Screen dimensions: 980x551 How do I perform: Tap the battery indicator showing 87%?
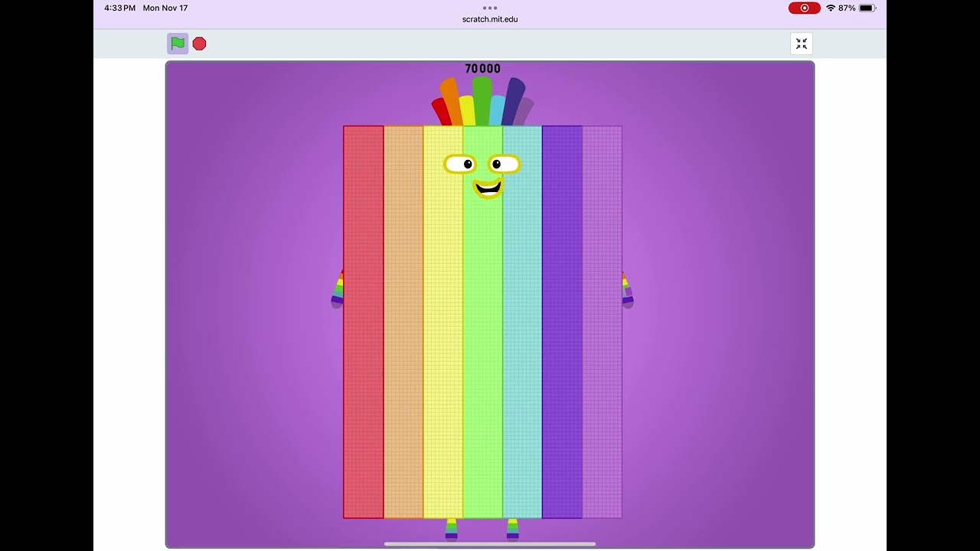[x=857, y=8]
